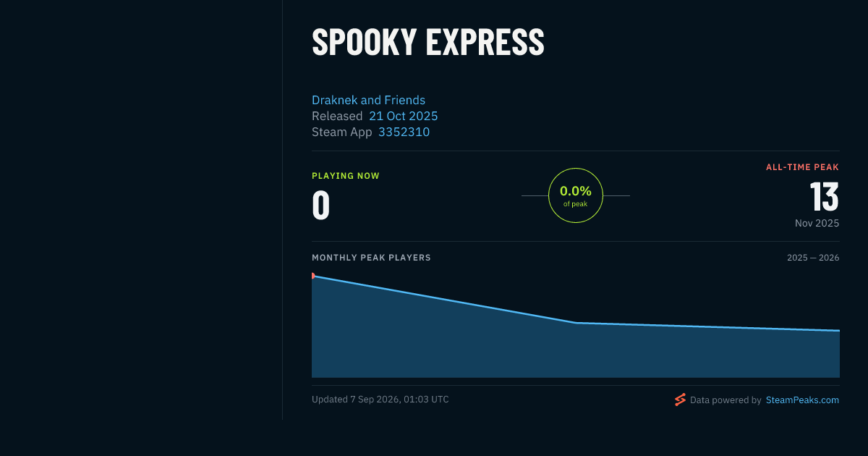Screen dimensions: 868x456
Task: Select the 21 Oct 2025 release date
Action: 403,116
